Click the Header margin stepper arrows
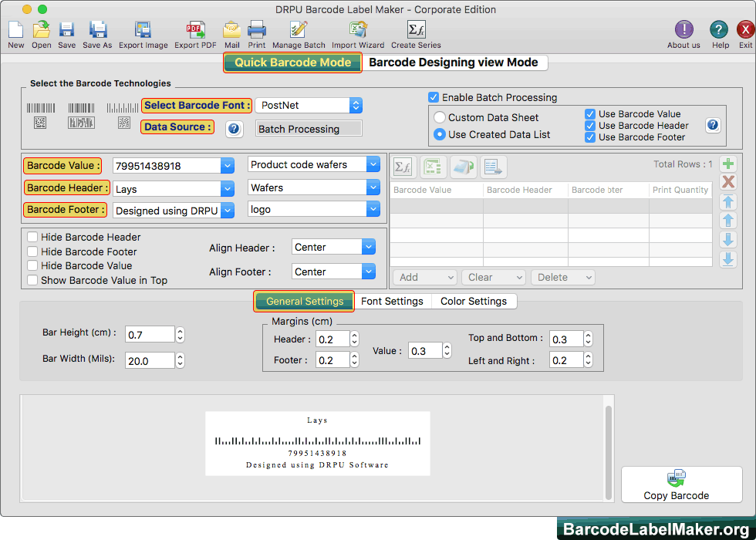The width and height of the screenshot is (756, 540). coord(354,339)
